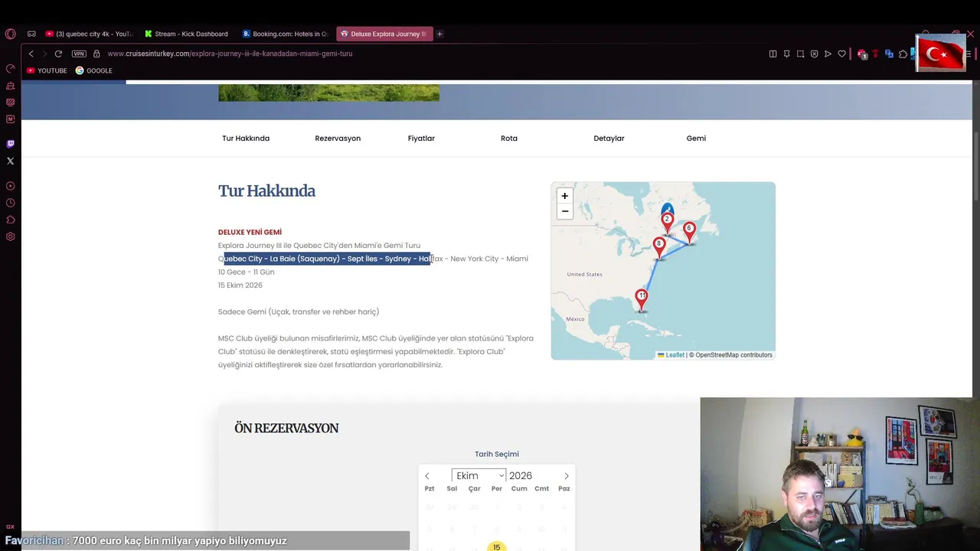
Task: Zoom out the map with minus button
Action: [565, 211]
